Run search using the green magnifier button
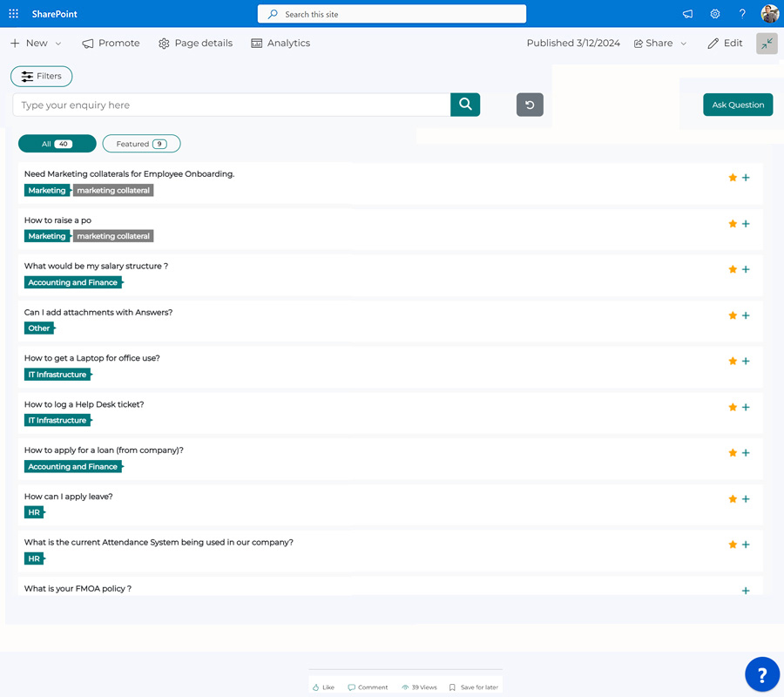 (464, 104)
